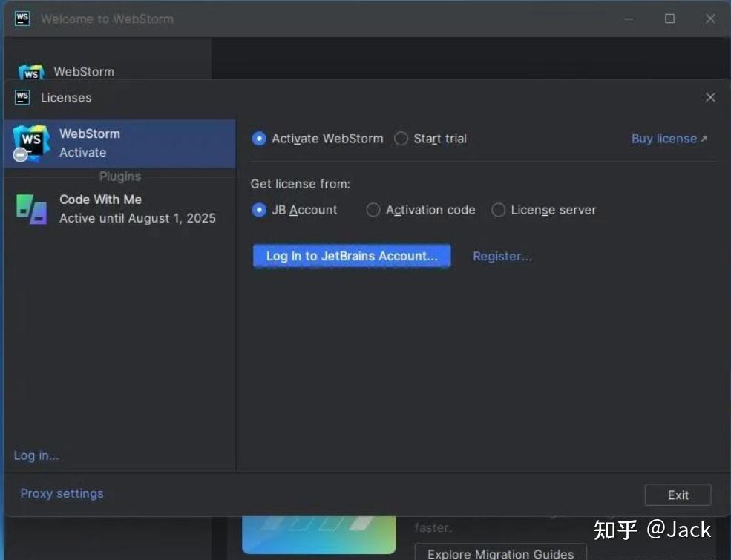Select the JB Account radio option

pos(259,210)
